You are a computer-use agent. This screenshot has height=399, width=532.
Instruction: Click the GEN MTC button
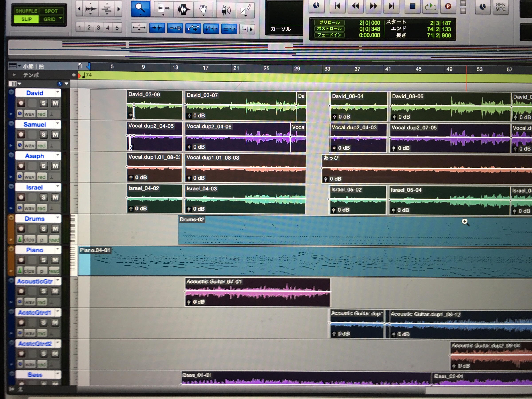(500, 7)
